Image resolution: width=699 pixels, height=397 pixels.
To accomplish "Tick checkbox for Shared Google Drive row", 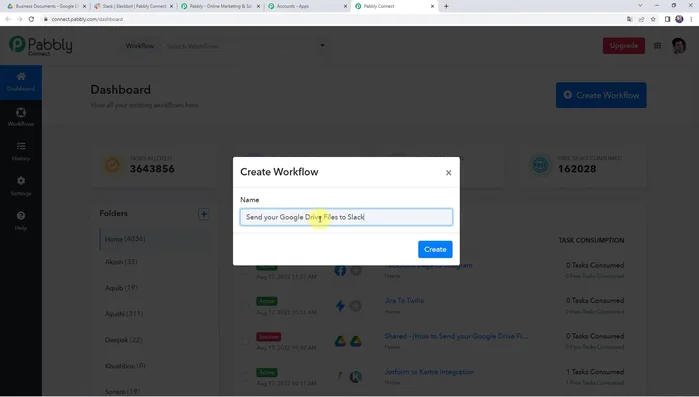I will tap(246, 342).
